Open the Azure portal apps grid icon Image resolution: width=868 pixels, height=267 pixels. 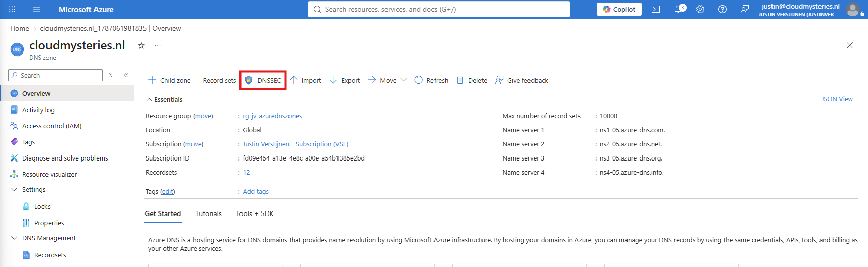12,9
